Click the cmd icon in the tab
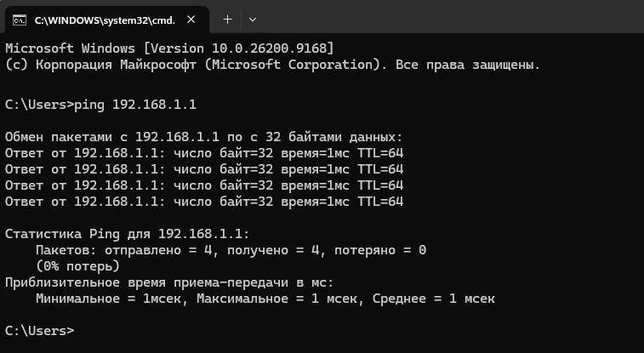The image size is (644, 353). point(20,20)
